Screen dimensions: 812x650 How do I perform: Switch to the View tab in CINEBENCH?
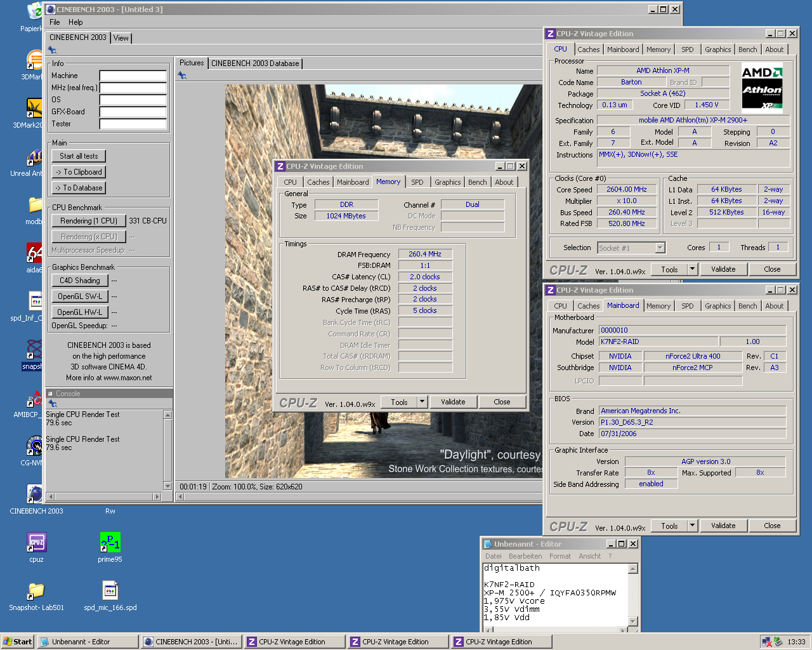tap(121, 38)
